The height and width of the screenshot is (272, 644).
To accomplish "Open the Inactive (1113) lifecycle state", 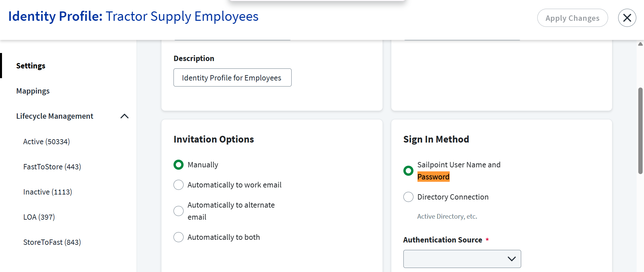I will (48, 192).
